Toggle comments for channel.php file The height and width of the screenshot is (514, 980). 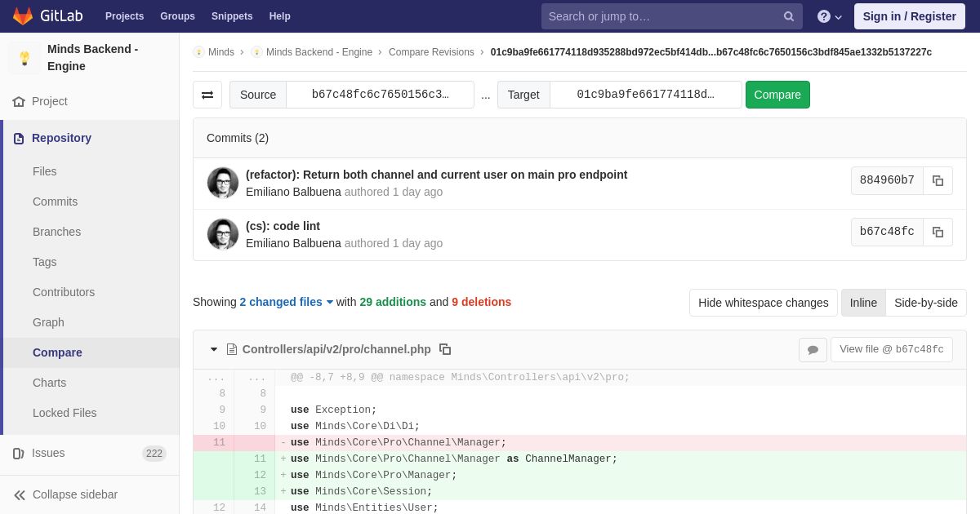pos(813,350)
